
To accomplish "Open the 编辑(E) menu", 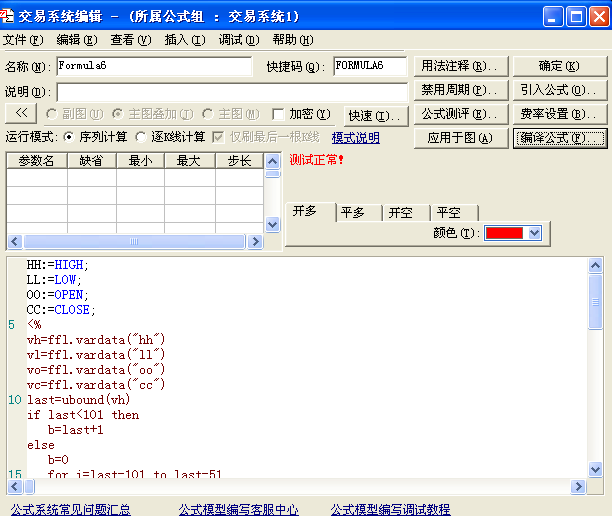I will pyautogui.click(x=77, y=40).
